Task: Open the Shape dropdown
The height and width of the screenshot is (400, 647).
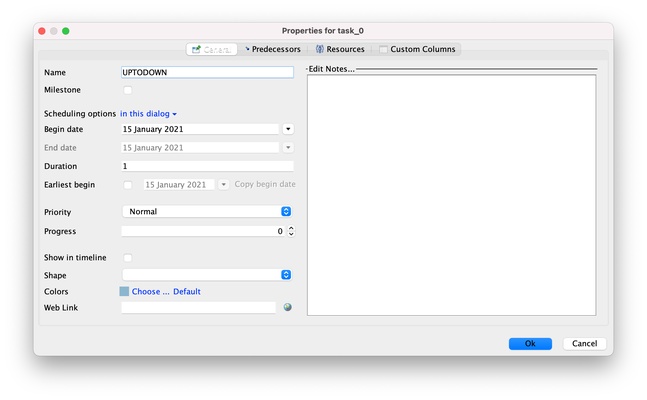Action: tap(207, 275)
